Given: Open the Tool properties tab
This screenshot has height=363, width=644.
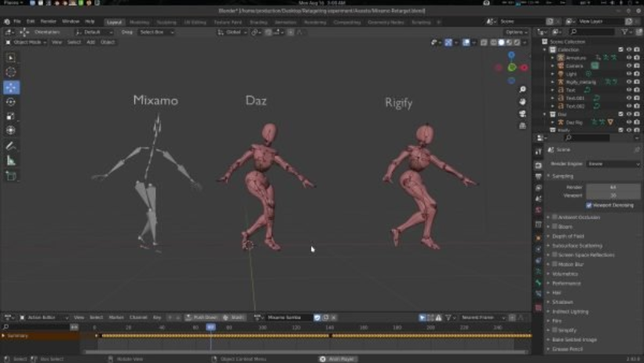Looking at the screenshot, I should (539, 152).
